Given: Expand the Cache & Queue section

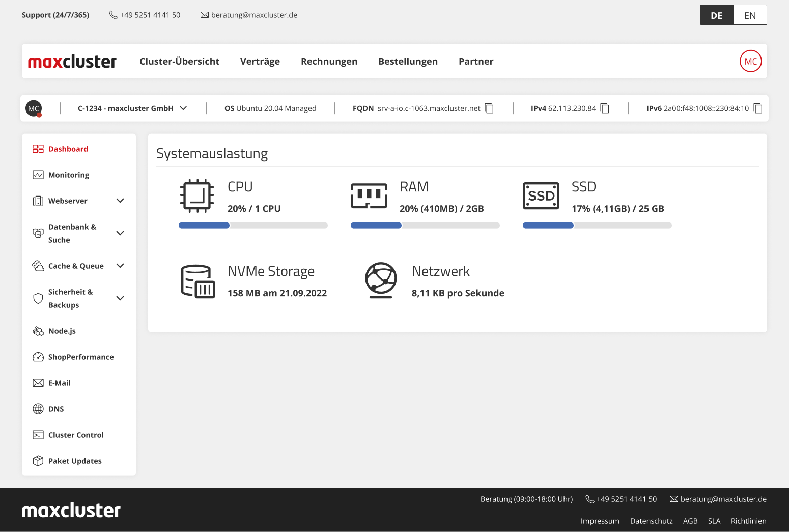Looking at the screenshot, I should (120, 266).
